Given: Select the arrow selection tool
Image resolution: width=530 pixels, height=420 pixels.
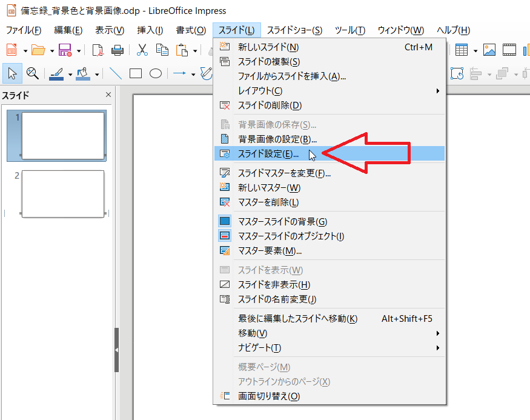Looking at the screenshot, I should [13, 73].
